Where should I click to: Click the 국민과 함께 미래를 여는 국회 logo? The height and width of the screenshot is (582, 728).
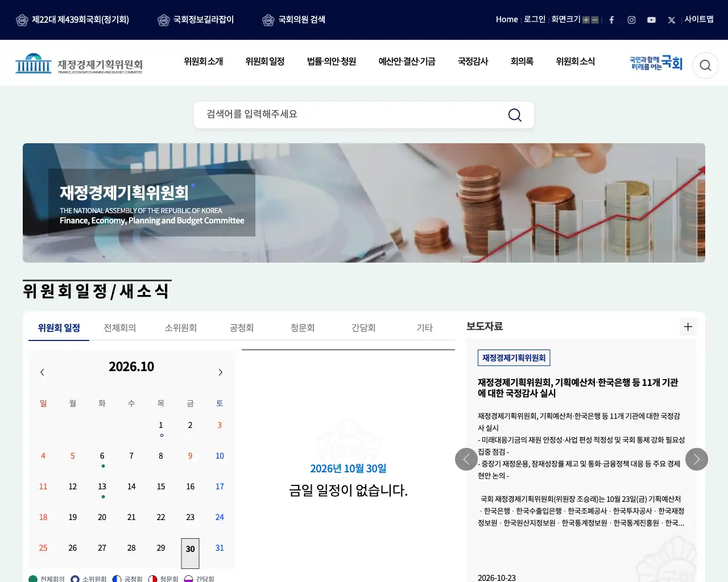[x=656, y=63]
